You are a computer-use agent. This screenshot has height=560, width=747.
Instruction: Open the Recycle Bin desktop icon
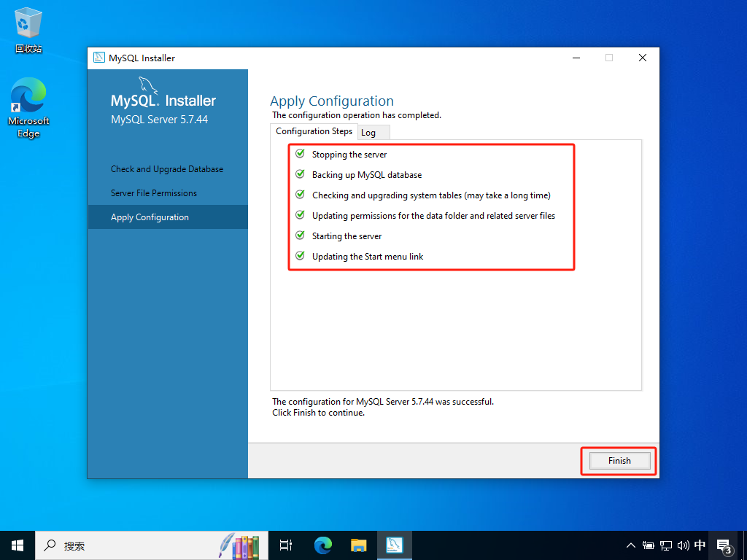coord(28,31)
